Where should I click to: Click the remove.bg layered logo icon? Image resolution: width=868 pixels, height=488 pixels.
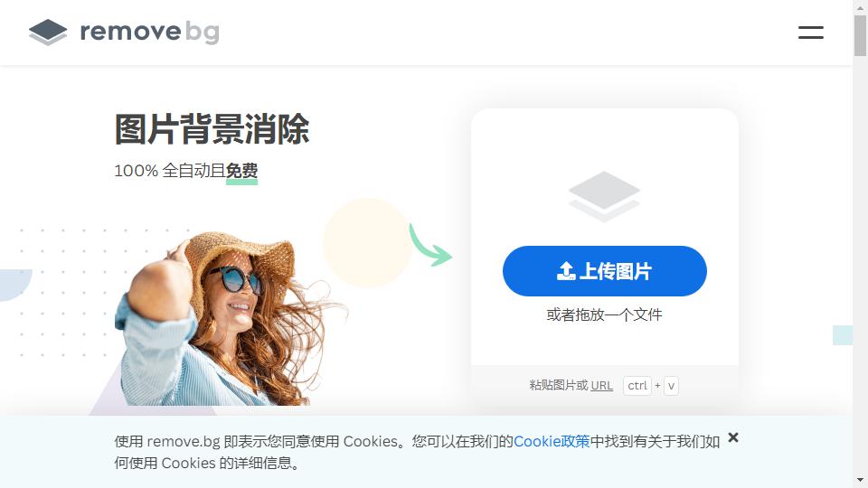pyautogui.click(x=48, y=33)
